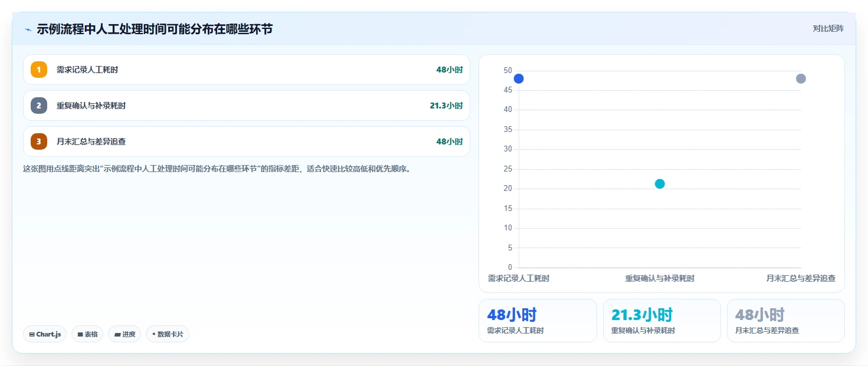
Task: Click the blue chart point for 需求记录人工耗时
Action: [519, 78]
